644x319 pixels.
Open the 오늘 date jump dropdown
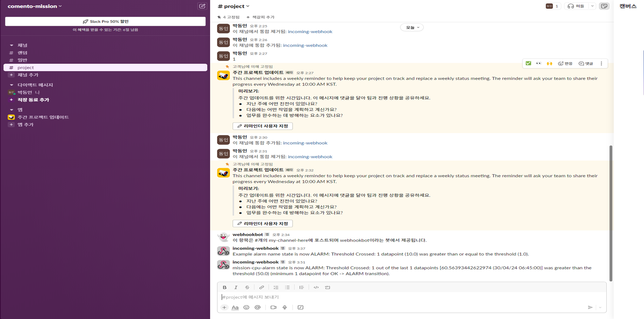point(412,27)
